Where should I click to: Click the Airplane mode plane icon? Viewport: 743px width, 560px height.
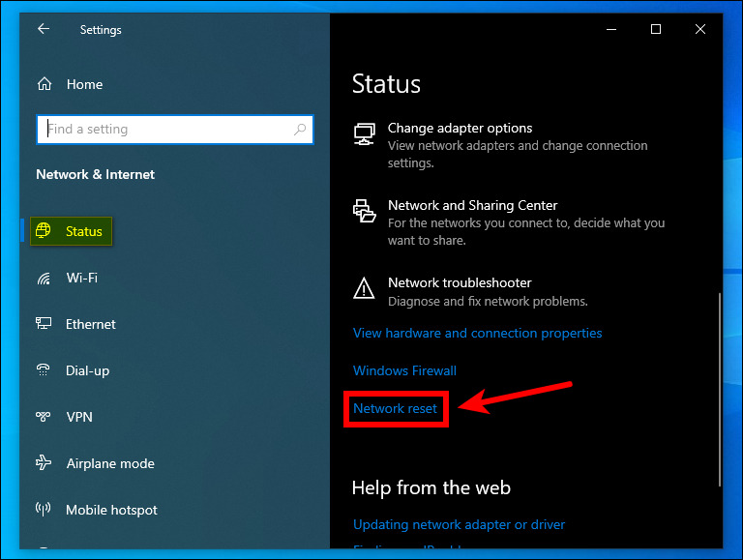coord(44,462)
